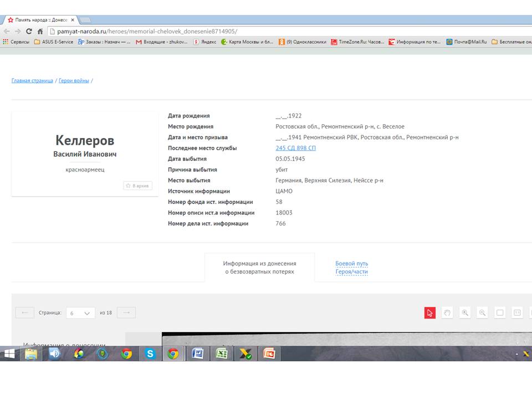Zoom out of the document image
Screen dimensions: 532x399
coord(482,313)
